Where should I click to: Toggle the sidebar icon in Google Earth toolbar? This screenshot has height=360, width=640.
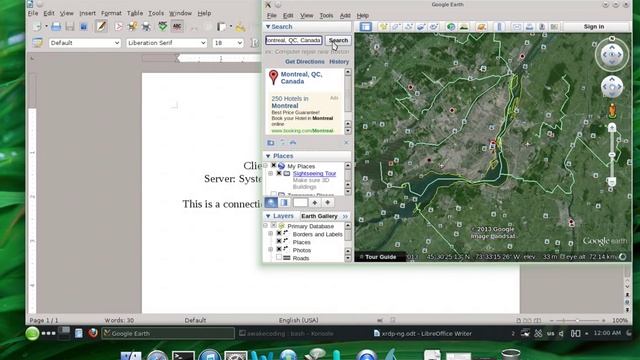pos(365,27)
